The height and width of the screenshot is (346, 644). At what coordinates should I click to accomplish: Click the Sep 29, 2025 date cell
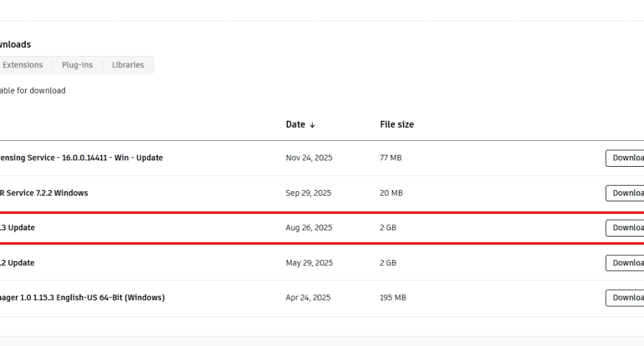(308, 193)
